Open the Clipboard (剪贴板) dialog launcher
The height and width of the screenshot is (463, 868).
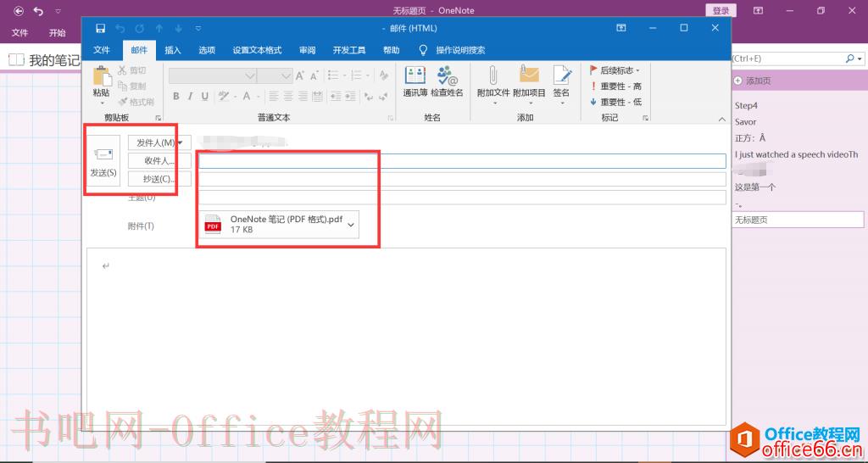(x=158, y=118)
